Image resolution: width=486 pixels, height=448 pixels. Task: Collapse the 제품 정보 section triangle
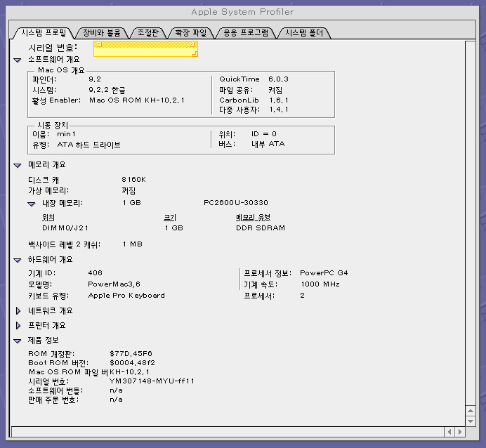[17, 341]
